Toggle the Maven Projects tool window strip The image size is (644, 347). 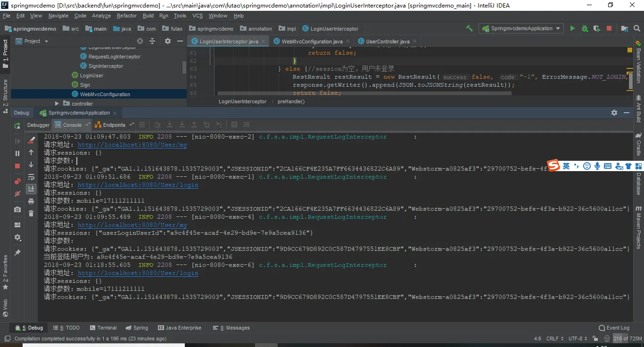[x=638, y=228]
